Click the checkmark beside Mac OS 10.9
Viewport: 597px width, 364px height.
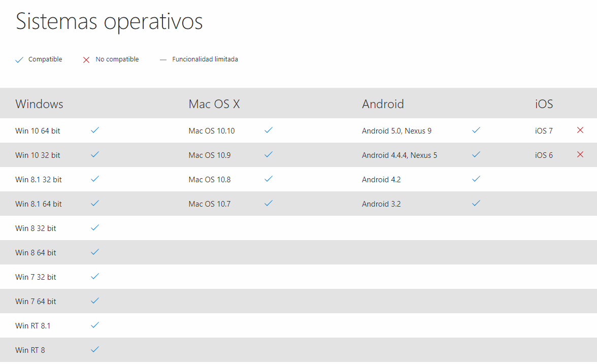(269, 154)
